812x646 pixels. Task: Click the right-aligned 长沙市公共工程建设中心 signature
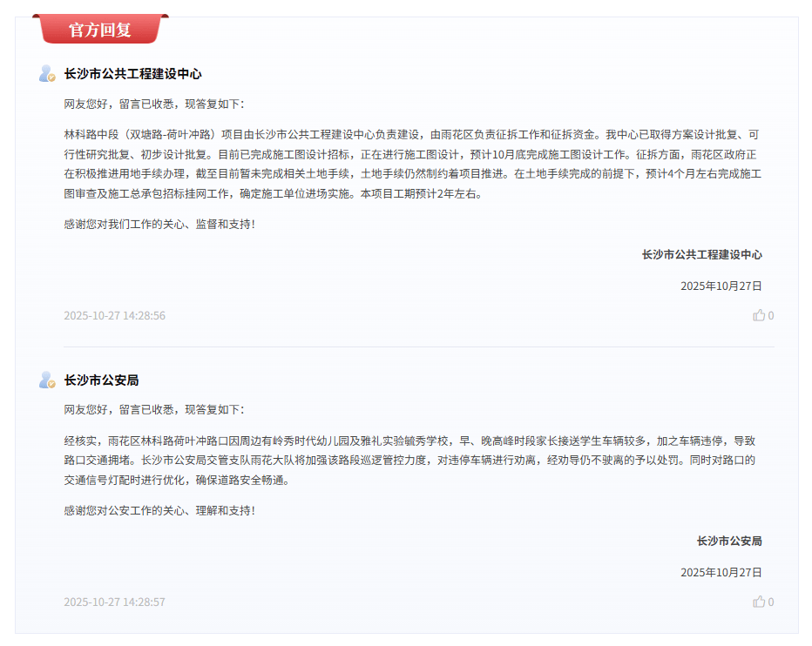tap(701, 254)
